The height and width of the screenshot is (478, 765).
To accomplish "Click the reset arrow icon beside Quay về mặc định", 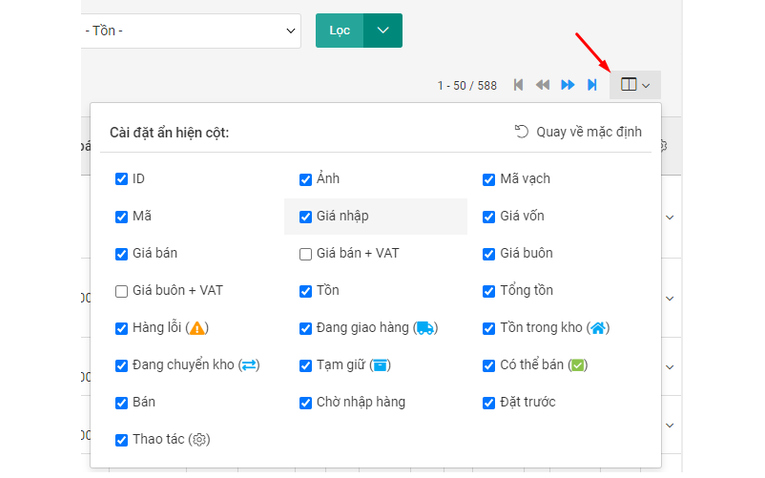I will [x=522, y=132].
